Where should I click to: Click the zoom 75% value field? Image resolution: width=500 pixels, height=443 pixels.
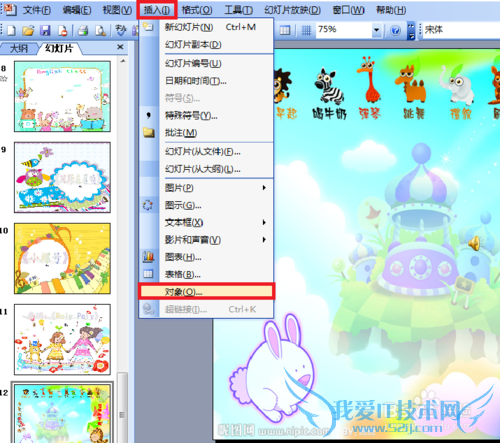(344, 30)
